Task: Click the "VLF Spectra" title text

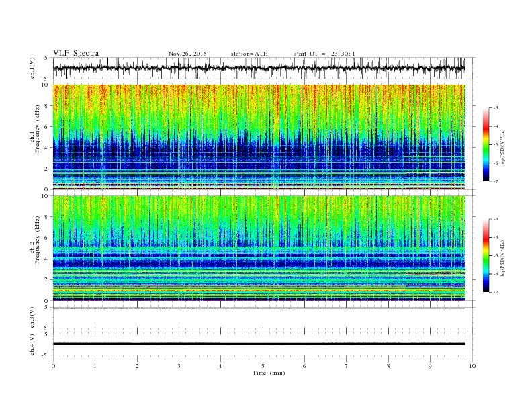Action: tap(76, 53)
